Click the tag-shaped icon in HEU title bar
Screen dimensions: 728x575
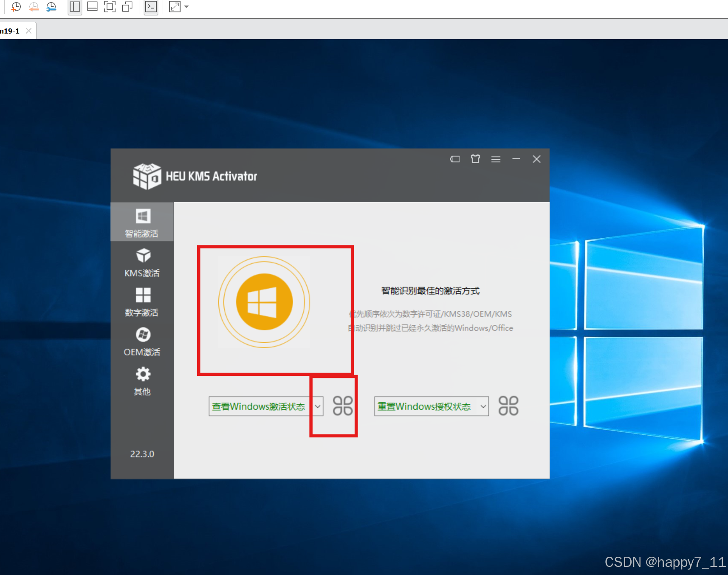455,159
